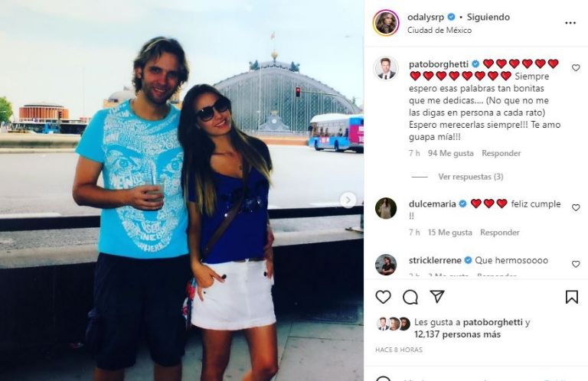The height and width of the screenshot is (381, 588).
Task: Go to next photo with carousel arrow
Action: pyautogui.click(x=348, y=200)
